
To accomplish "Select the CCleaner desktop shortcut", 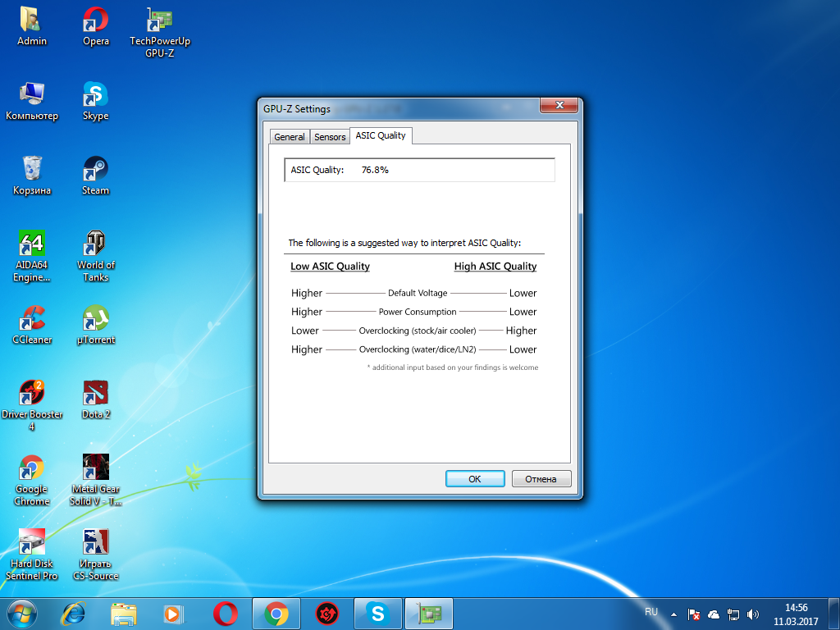I will pos(32,325).
